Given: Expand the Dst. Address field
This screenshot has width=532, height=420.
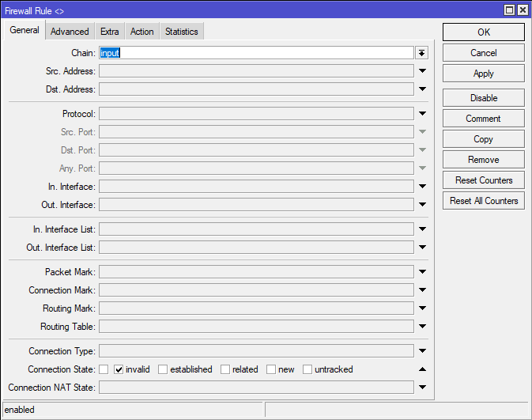Looking at the screenshot, I should coord(422,89).
